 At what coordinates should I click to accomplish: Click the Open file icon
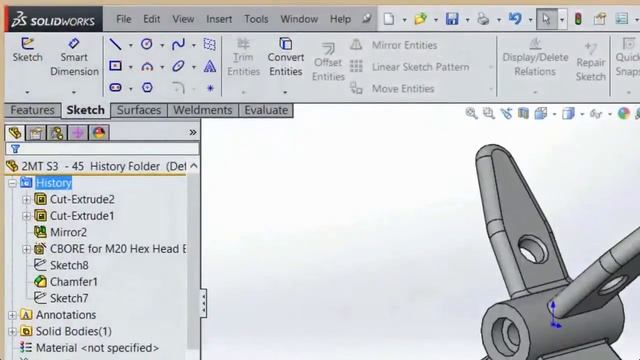420,19
